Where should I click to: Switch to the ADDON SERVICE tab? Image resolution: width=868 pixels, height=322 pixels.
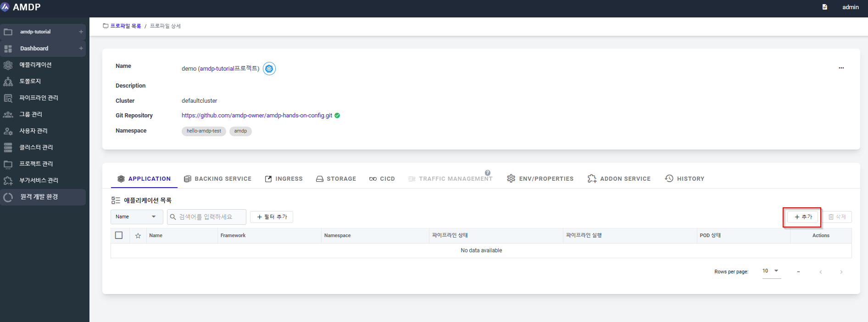pyautogui.click(x=619, y=179)
